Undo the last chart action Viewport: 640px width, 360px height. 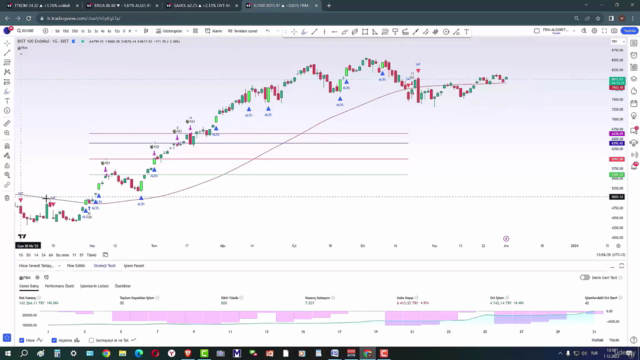pos(268,31)
